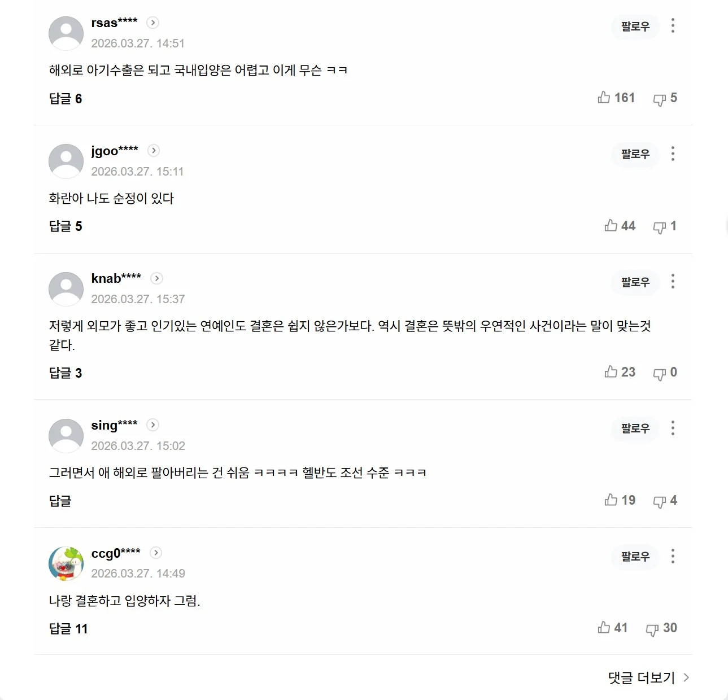This screenshot has height=700, width=728.
Task: Load more comments with 댓글 더보기
Action: point(648,677)
